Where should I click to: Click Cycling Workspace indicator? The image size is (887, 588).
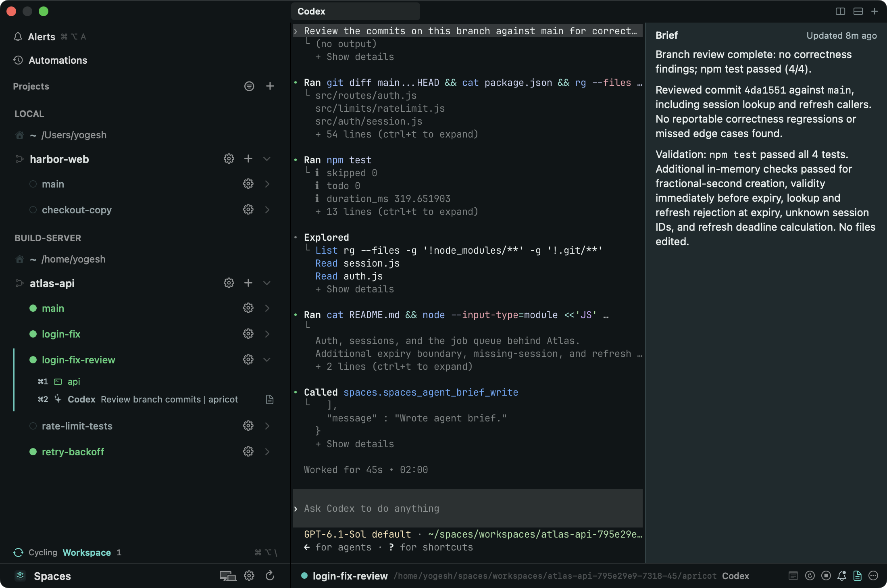[x=67, y=553]
